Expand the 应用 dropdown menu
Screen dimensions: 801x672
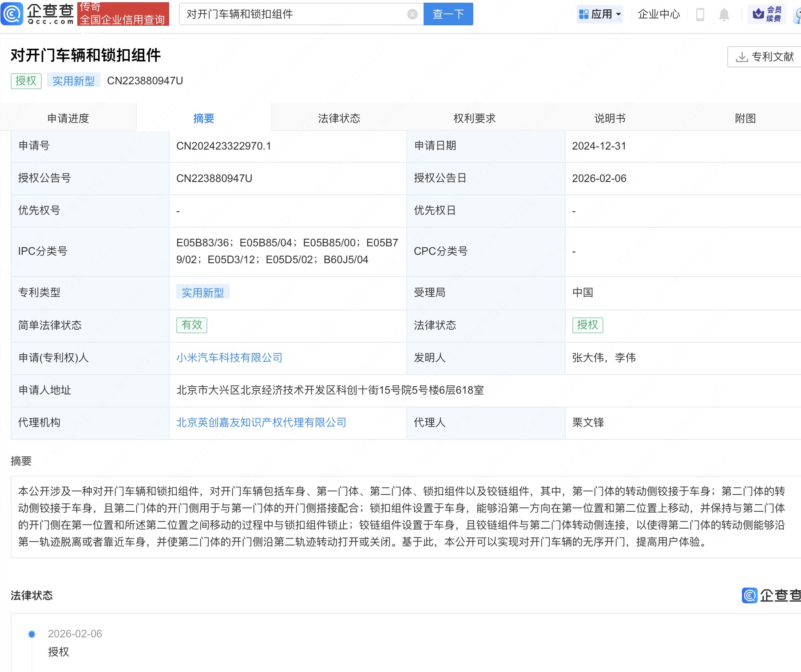click(618, 14)
